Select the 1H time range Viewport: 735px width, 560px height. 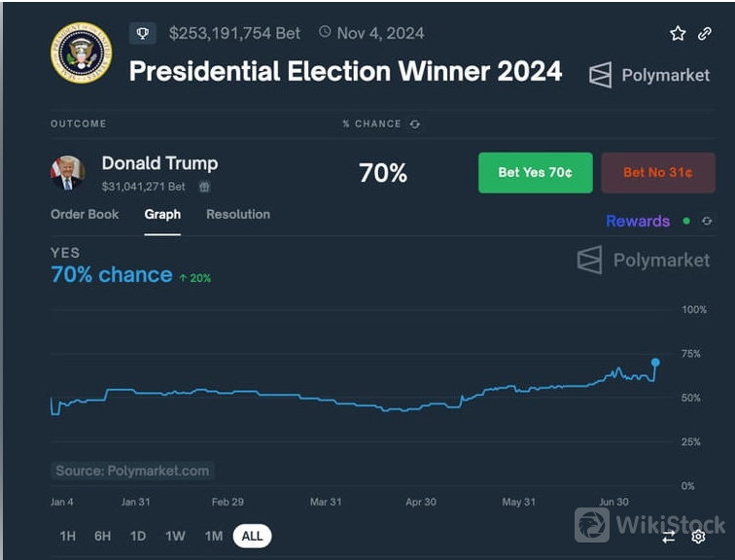tap(68, 536)
